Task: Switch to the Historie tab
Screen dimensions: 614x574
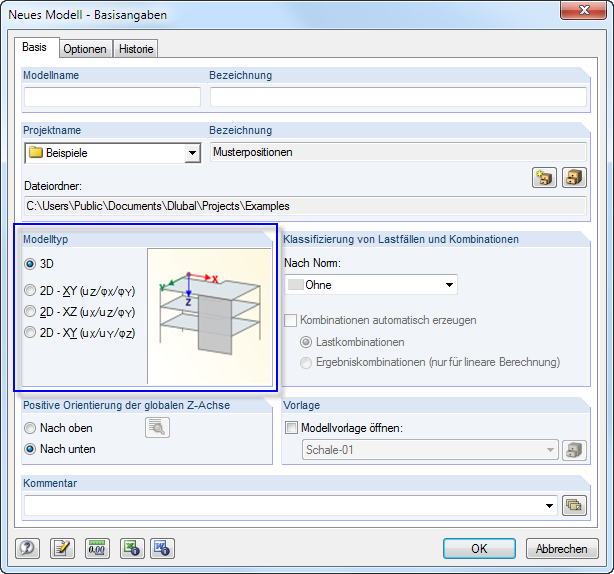Action: click(x=136, y=49)
